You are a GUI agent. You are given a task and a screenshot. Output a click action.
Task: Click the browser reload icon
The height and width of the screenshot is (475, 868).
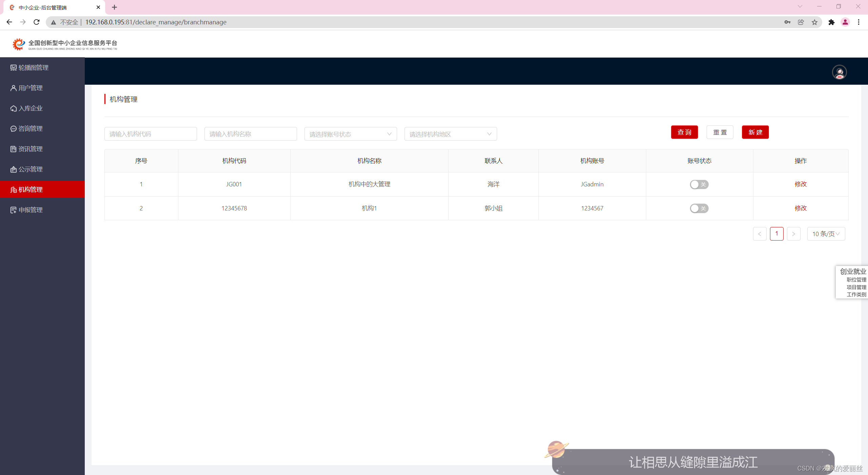(x=37, y=22)
